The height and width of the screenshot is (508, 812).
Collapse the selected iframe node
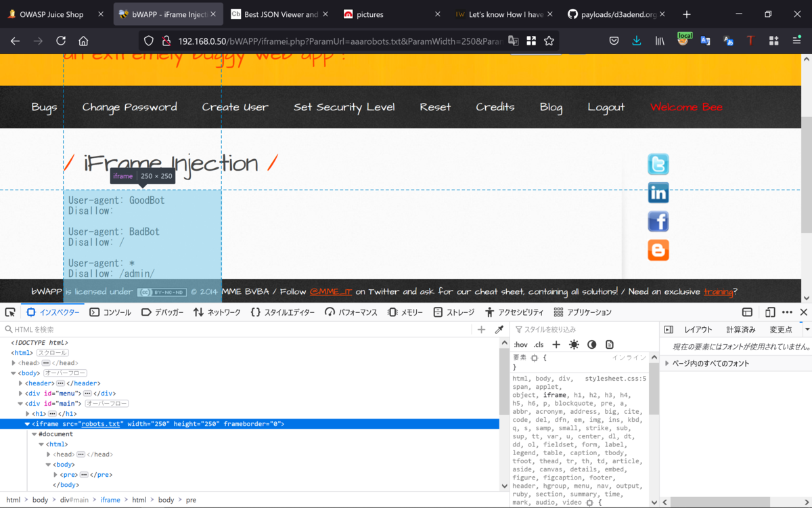point(28,424)
